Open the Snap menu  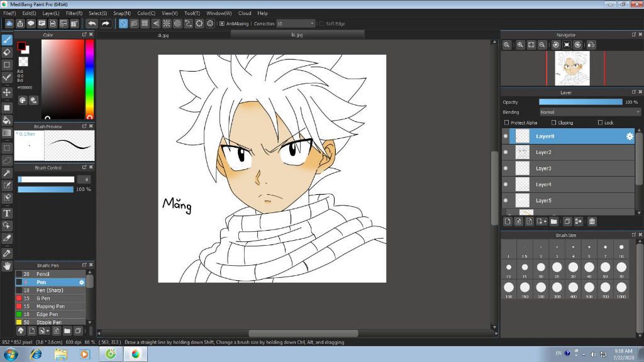point(121,13)
